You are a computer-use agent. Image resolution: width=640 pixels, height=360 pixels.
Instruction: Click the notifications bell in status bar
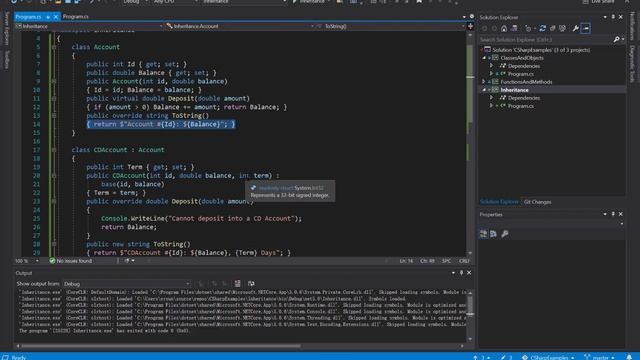pos(629,357)
